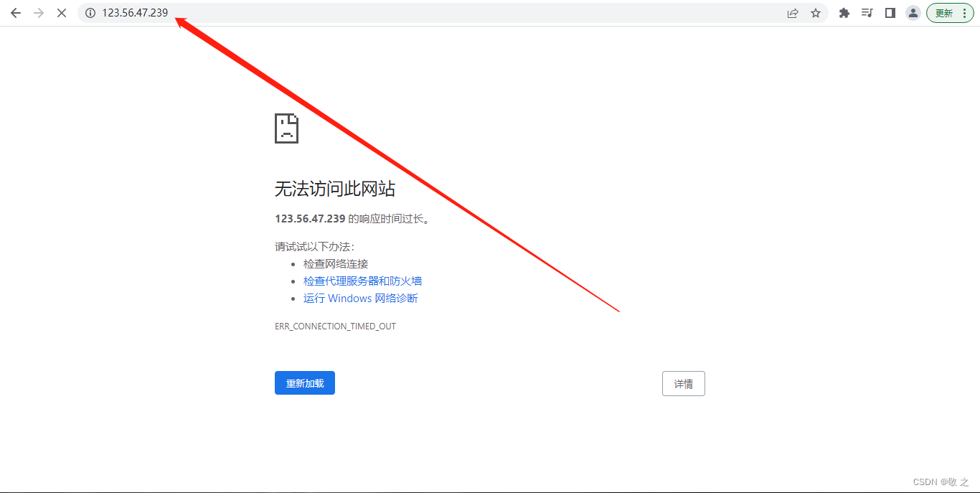Viewport: 980px width, 493px height.
Task: Expand error details with 详情 button
Action: (683, 383)
